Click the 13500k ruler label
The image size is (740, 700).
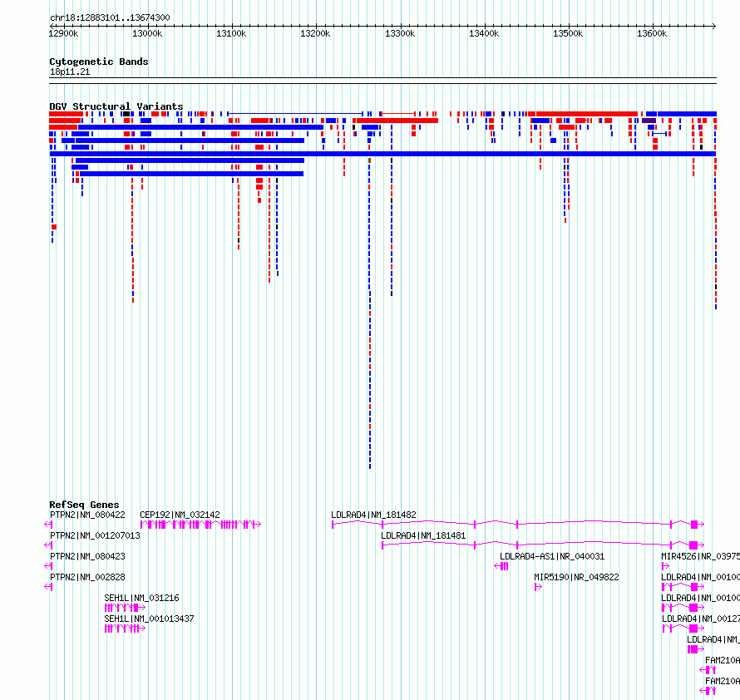pyautogui.click(x=568, y=33)
